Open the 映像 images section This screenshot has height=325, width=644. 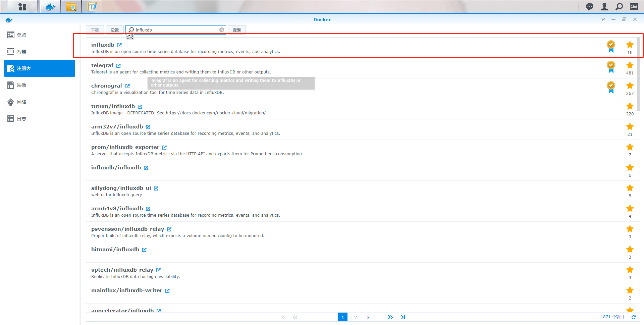tap(40, 85)
